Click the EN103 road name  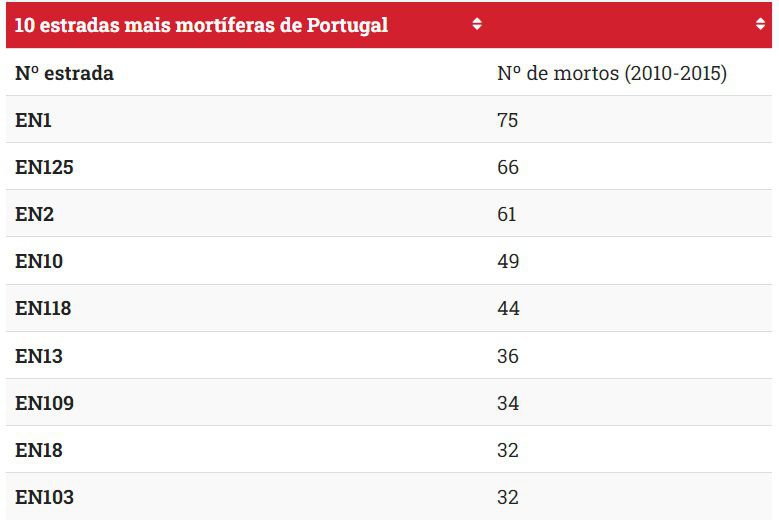44,497
